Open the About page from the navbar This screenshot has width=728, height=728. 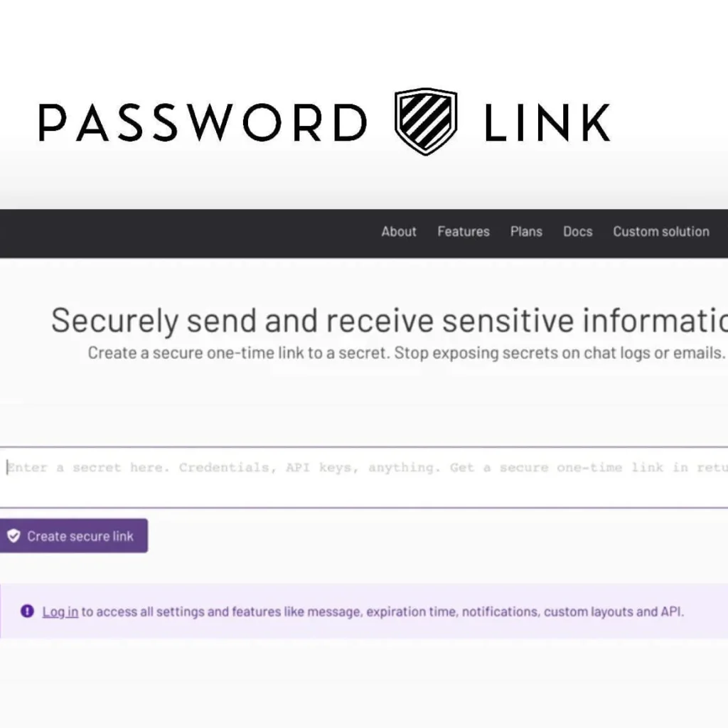399,231
